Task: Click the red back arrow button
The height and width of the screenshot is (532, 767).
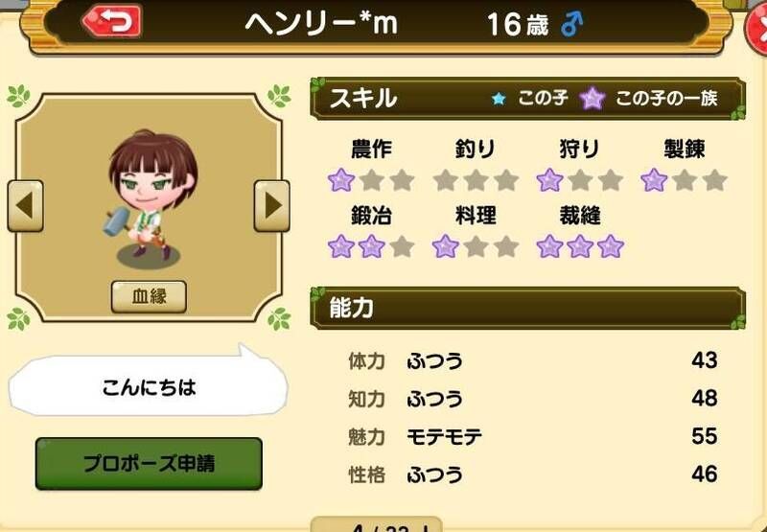Action: 112,21
